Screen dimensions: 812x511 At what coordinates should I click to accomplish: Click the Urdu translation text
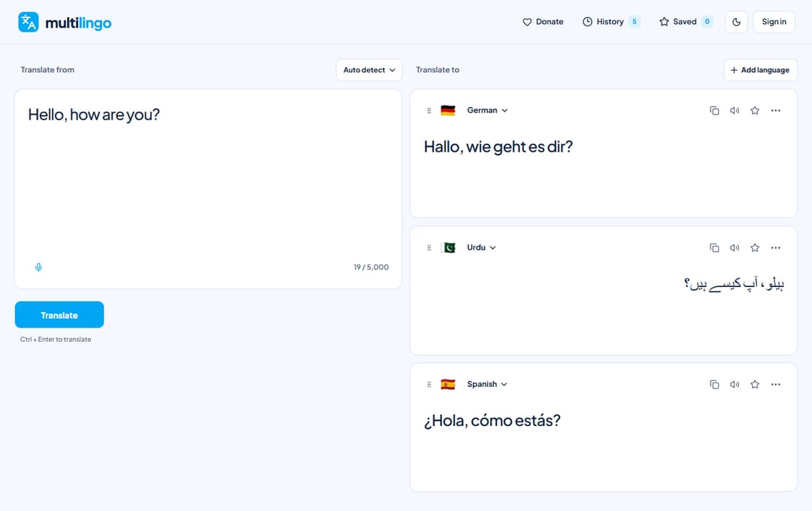point(734,284)
